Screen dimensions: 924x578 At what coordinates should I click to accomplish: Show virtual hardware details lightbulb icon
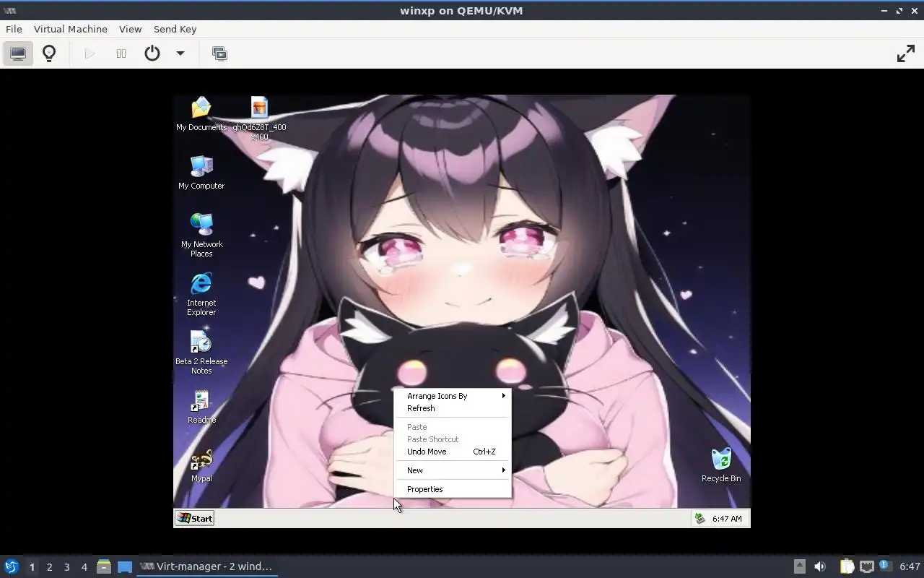point(49,53)
